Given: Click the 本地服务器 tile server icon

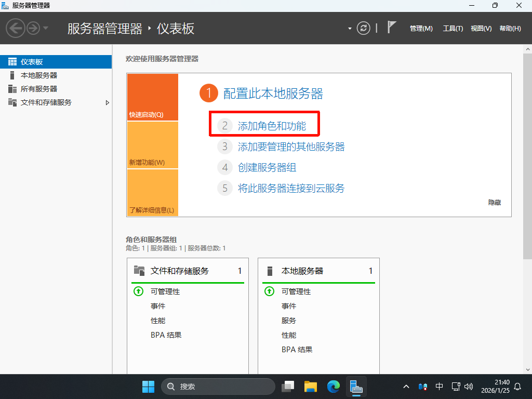Looking at the screenshot, I should [270, 271].
